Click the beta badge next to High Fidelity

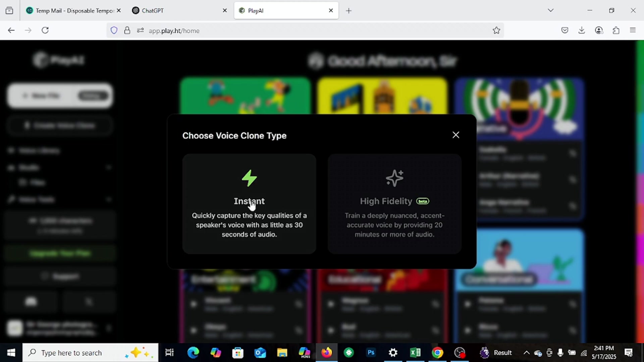tap(423, 201)
